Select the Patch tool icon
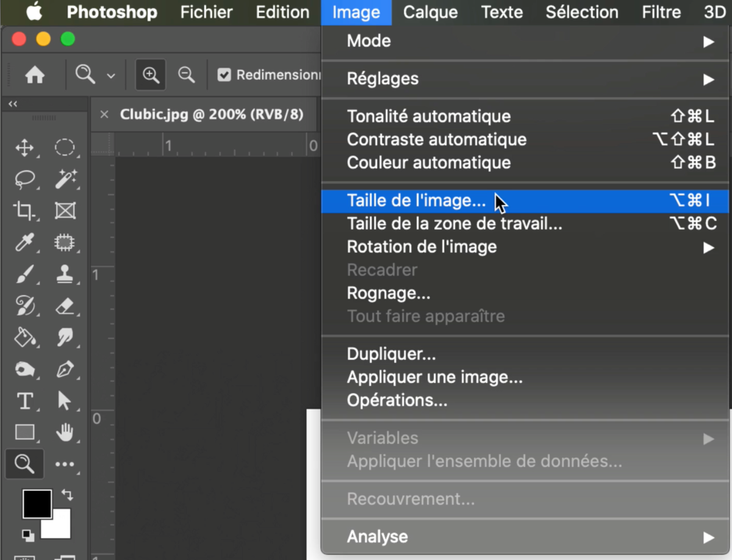 coord(65,243)
